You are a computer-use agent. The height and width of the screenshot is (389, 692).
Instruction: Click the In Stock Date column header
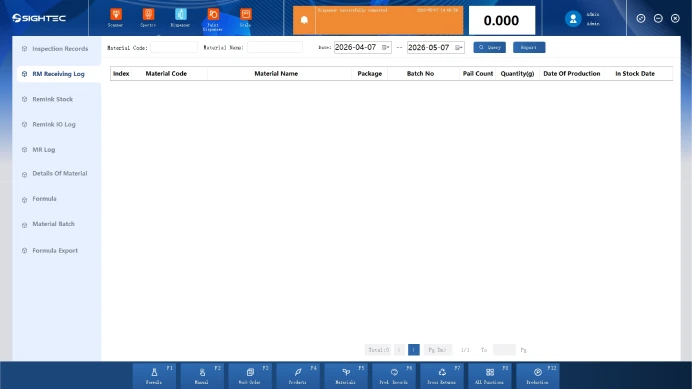[635, 74]
